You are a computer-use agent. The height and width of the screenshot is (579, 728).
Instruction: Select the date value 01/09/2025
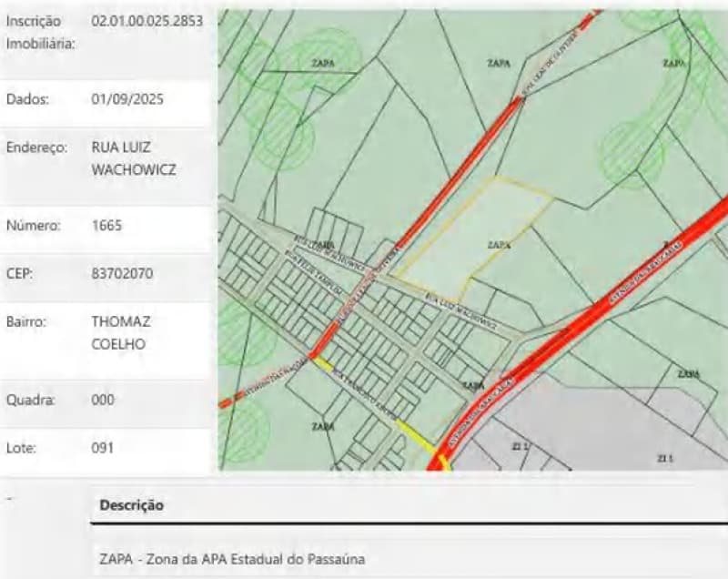point(127,99)
